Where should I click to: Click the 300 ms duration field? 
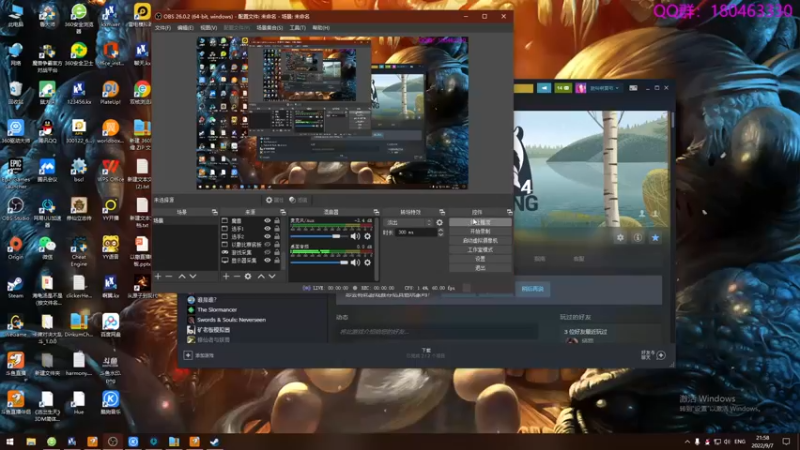[417, 232]
